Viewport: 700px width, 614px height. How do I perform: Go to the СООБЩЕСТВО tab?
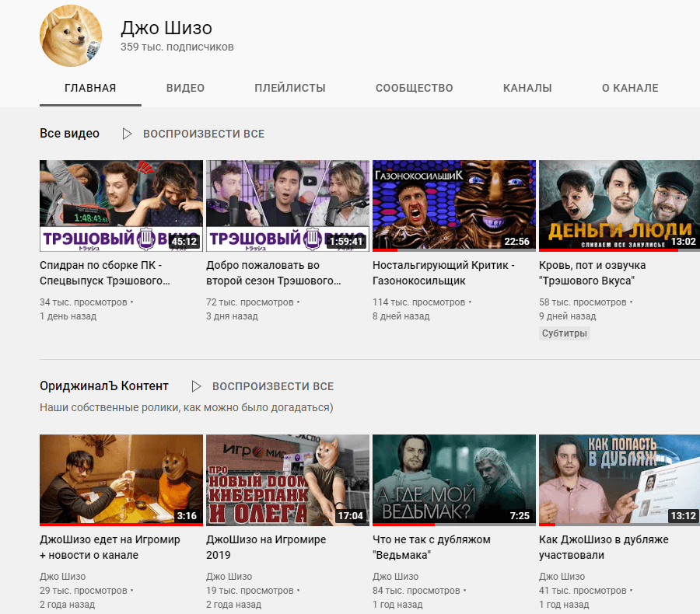[x=414, y=88]
